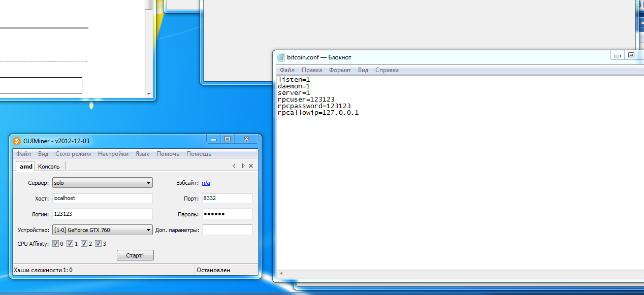Click scroll left arrow in Notepad horizontal scrollbar
Image resolution: width=644 pixels, height=295 pixels.
click(281, 274)
